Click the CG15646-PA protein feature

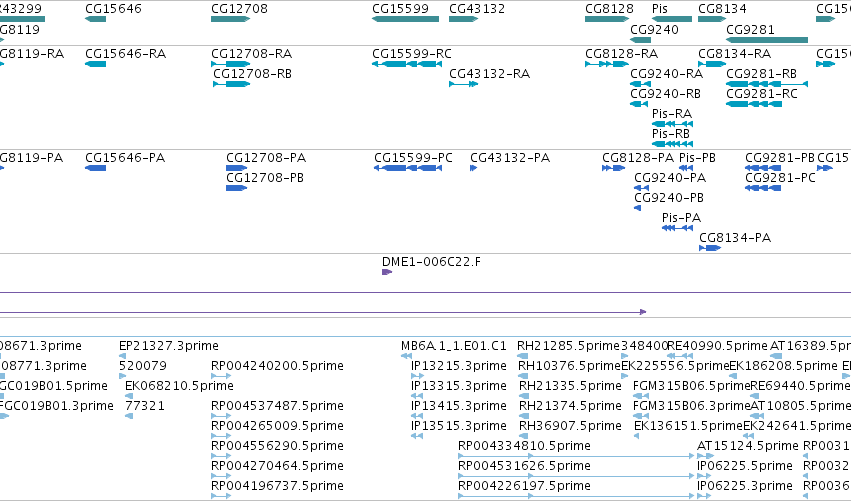[x=96, y=168]
